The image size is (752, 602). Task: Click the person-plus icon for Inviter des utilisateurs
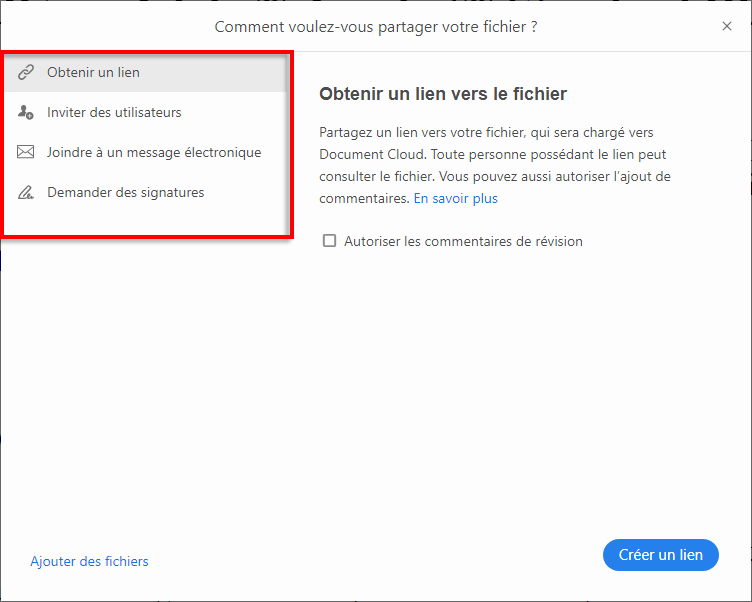pyautogui.click(x=26, y=113)
